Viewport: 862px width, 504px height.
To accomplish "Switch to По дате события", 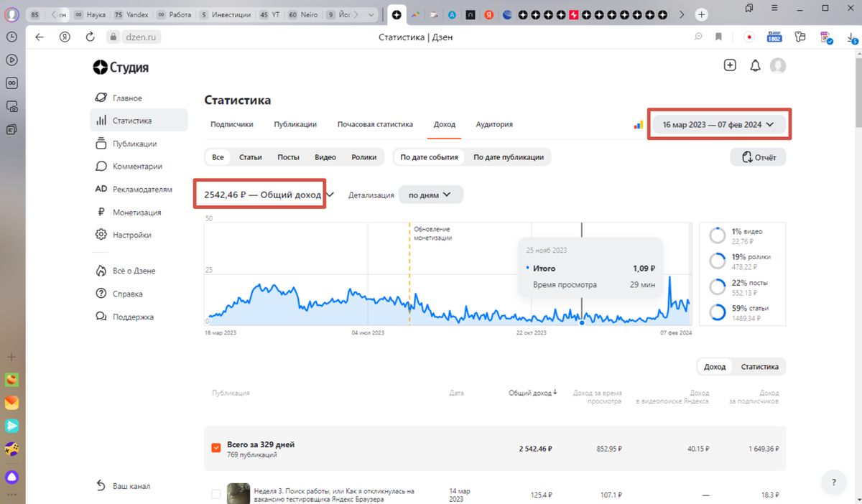I will (x=429, y=157).
